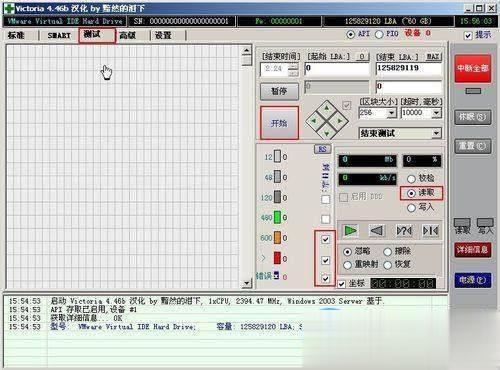Screen dimensions: 500x370
Task: Click the blue 电源(E) button
Action: pos(473,280)
